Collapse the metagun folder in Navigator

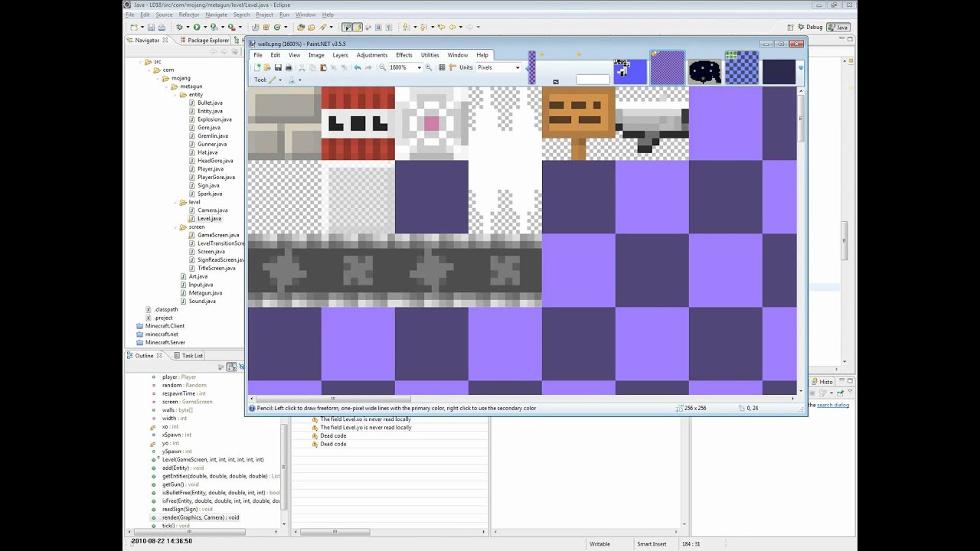166,86
